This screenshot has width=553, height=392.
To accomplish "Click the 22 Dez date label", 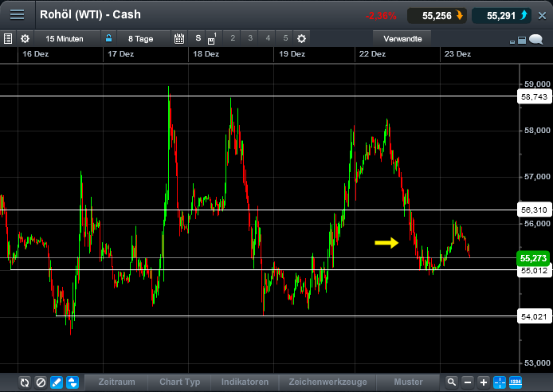I will click(x=372, y=54).
